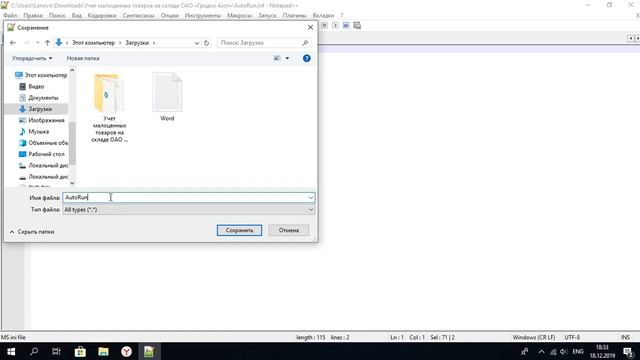Close the Сохранение dialog

310,27
